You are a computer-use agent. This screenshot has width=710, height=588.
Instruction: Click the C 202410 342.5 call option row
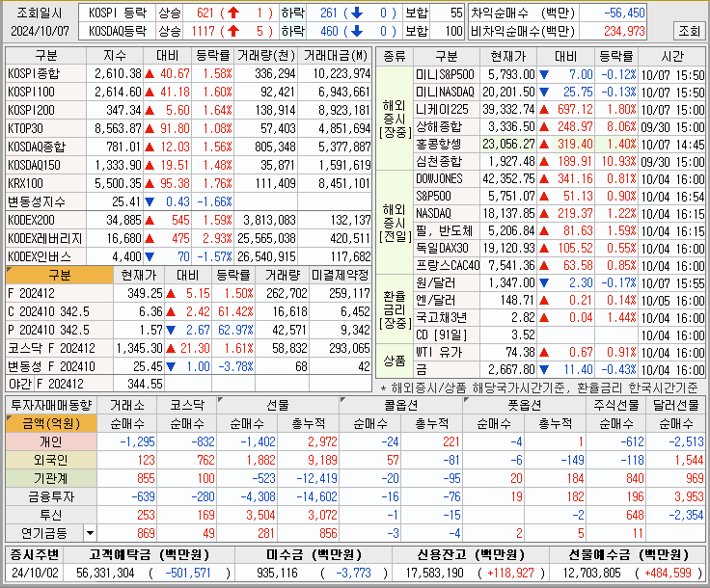tap(189, 311)
